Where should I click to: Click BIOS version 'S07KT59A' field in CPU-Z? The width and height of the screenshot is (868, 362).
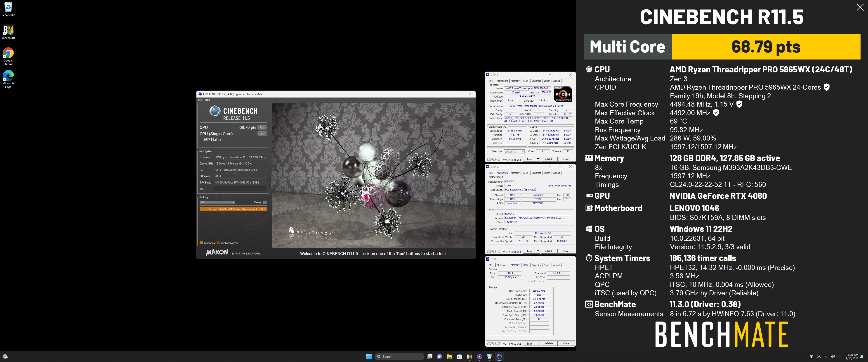coord(538,218)
